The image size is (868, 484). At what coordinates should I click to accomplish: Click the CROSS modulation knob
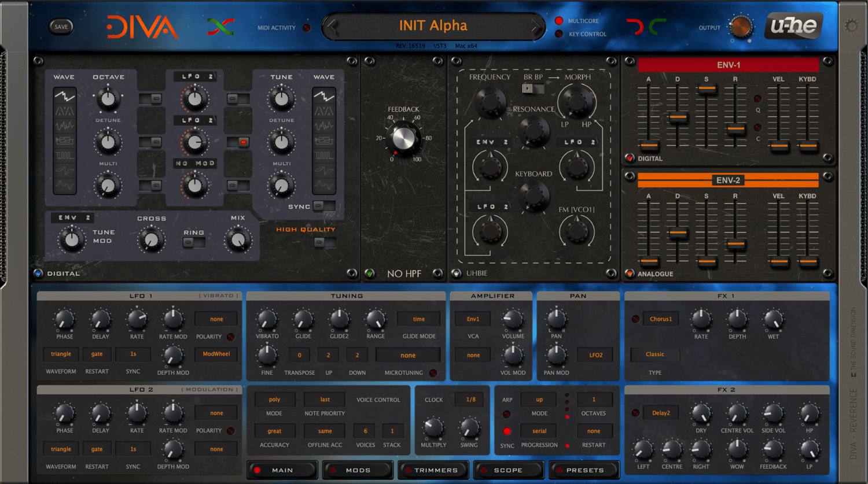click(x=151, y=240)
